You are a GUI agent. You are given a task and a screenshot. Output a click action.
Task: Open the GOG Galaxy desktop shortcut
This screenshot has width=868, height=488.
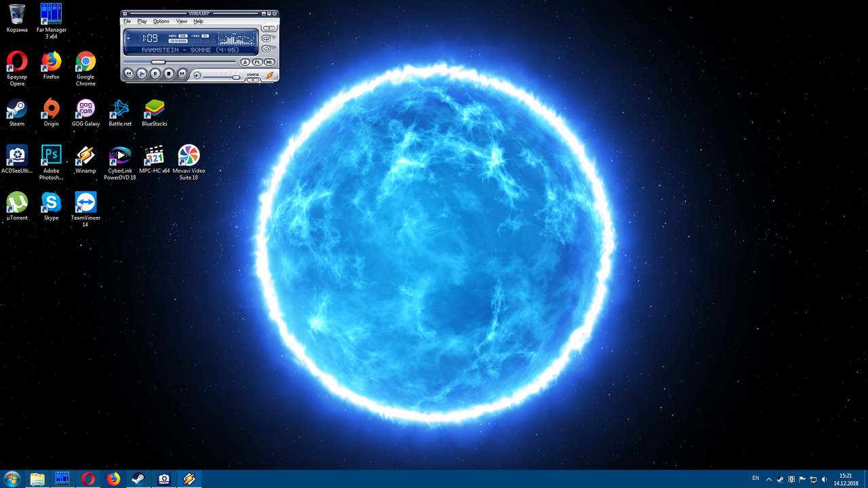85,113
